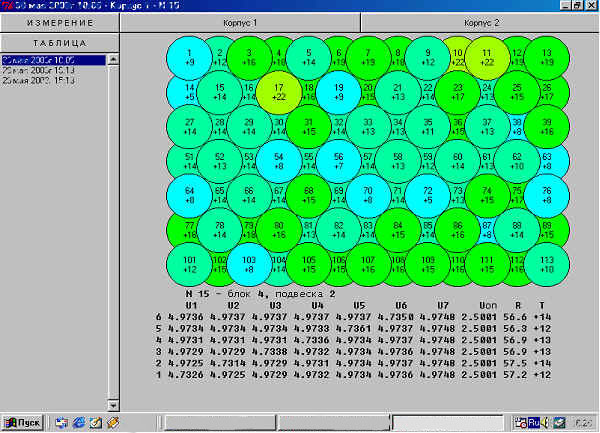Launch Internet Explorer from quick launch
Image resolution: width=600 pixels, height=433 pixels.
tap(79, 423)
